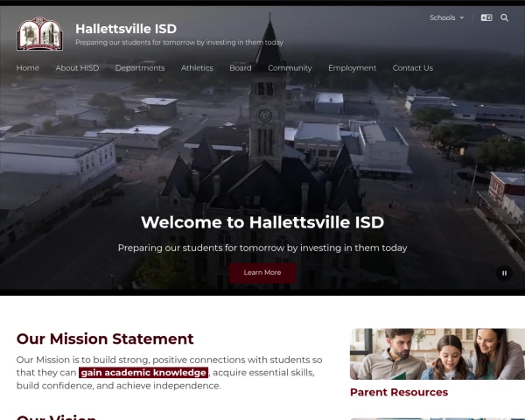Image resolution: width=525 pixels, height=420 pixels.
Task: Open the search magnifier icon
Action: (504, 17)
